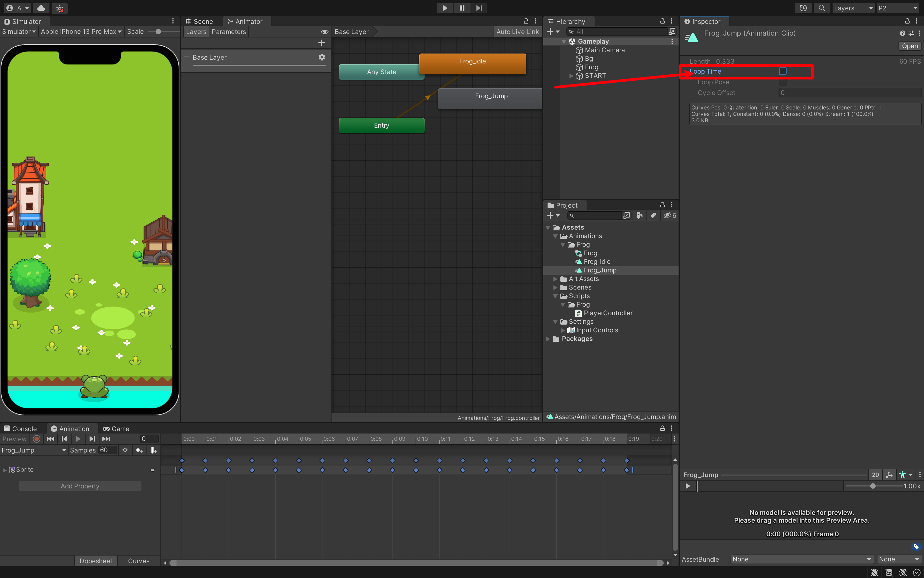
Task: Open the cloud services icon
Action: pos(41,8)
